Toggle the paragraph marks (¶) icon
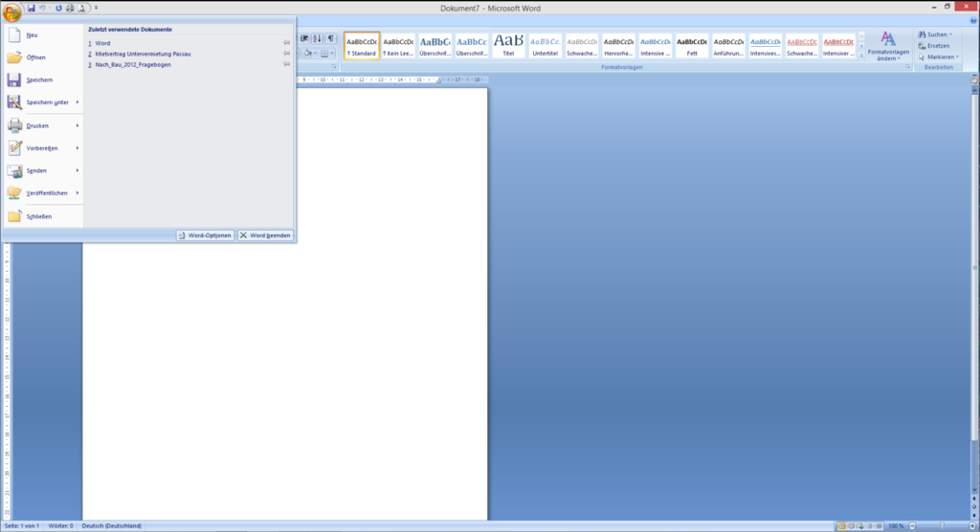 point(330,39)
